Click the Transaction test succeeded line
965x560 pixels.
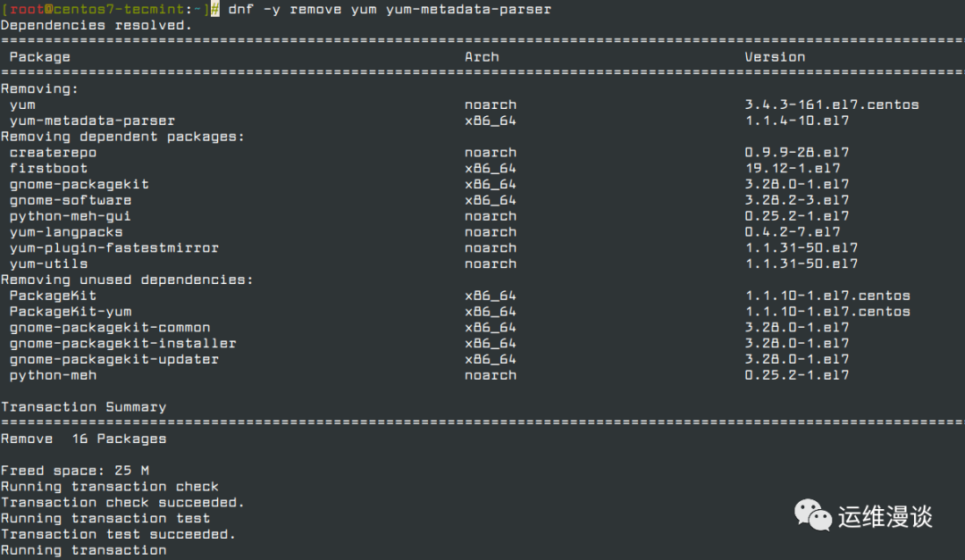[x=118, y=534]
